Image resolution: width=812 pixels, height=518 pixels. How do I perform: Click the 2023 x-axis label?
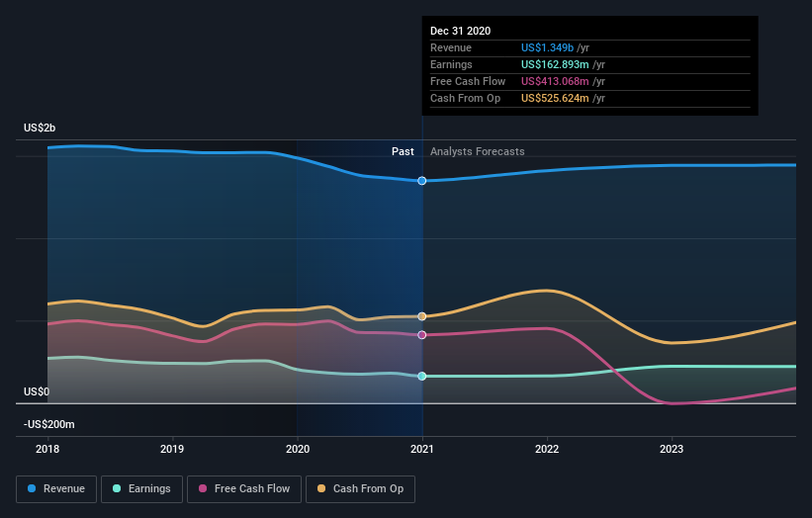click(672, 449)
